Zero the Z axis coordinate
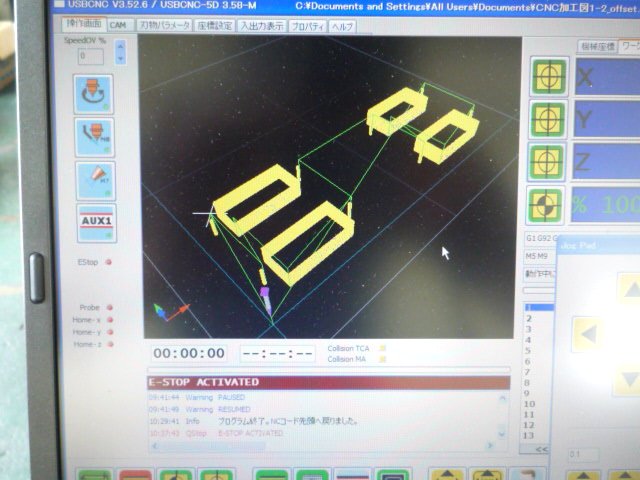Image resolution: width=640 pixels, height=480 pixels. click(547, 162)
